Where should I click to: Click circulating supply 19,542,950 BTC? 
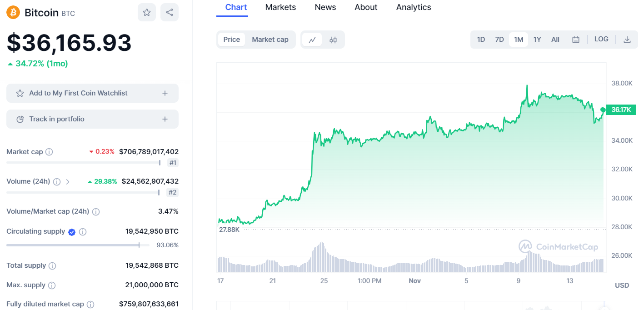click(152, 231)
